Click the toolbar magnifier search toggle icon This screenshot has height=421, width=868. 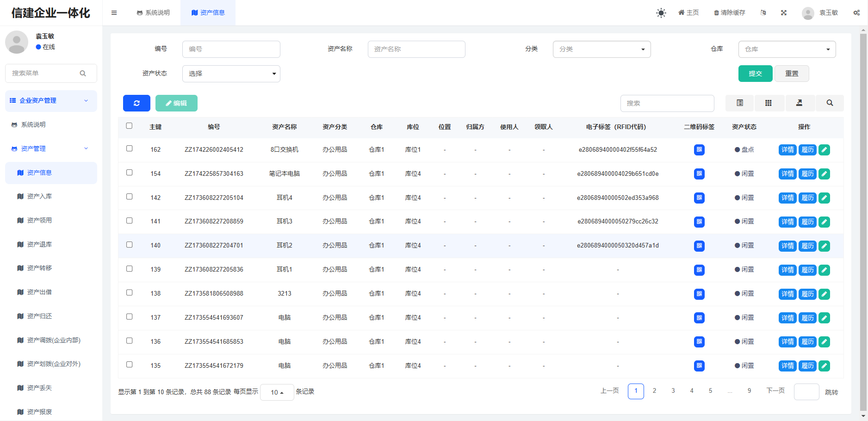[830, 103]
